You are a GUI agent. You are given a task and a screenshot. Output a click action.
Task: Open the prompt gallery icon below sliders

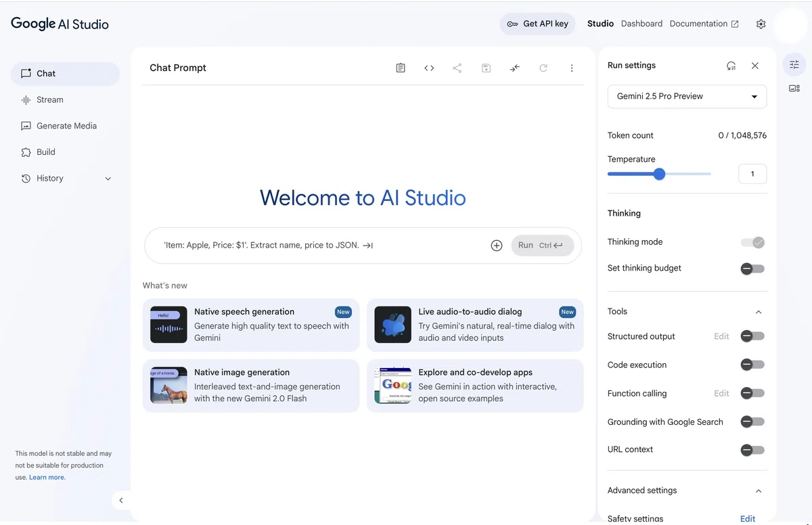794,88
